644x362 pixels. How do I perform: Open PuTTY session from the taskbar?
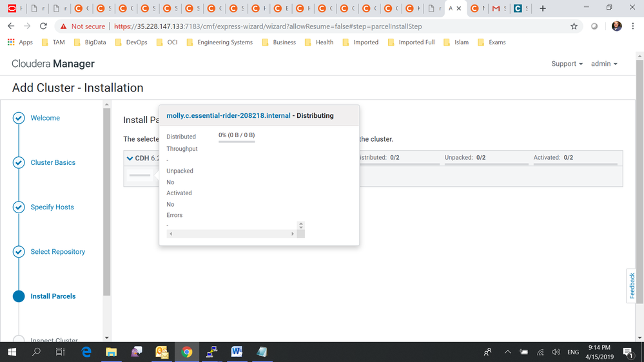coord(212,352)
